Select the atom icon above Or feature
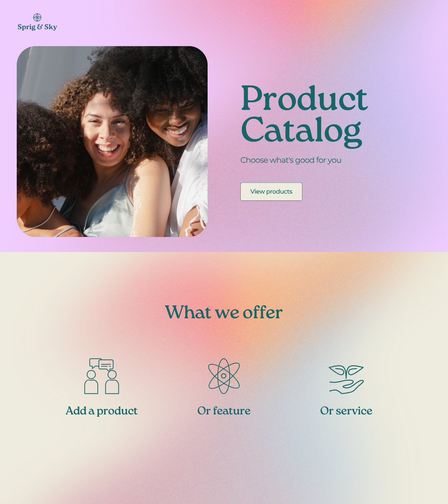 coord(224,376)
